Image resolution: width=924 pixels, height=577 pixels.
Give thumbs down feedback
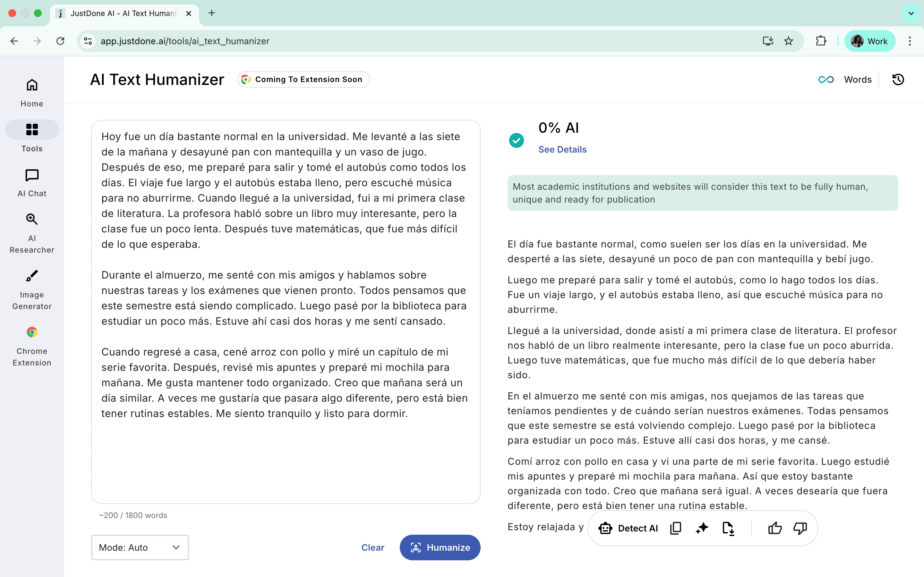pyautogui.click(x=800, y=528)
